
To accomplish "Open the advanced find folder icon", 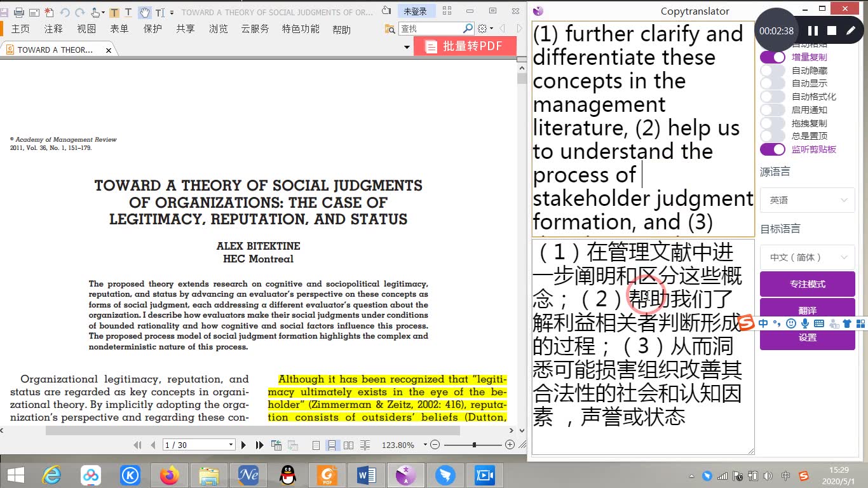I will [390, 29].
